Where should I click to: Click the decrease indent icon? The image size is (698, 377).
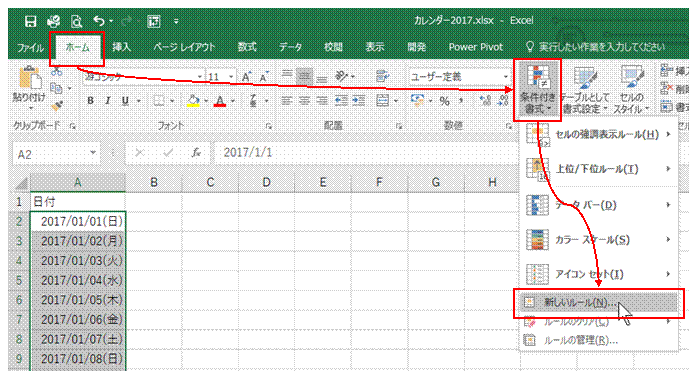[341, 101]
